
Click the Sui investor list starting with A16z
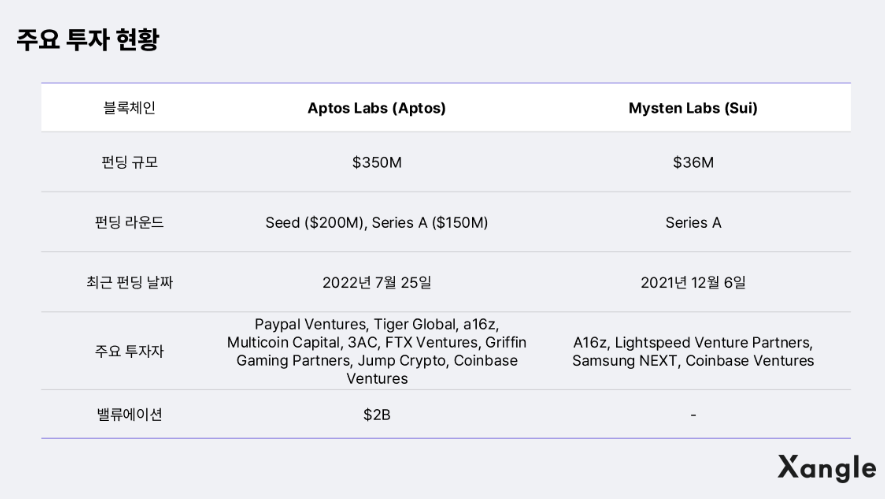pos(692,351)
